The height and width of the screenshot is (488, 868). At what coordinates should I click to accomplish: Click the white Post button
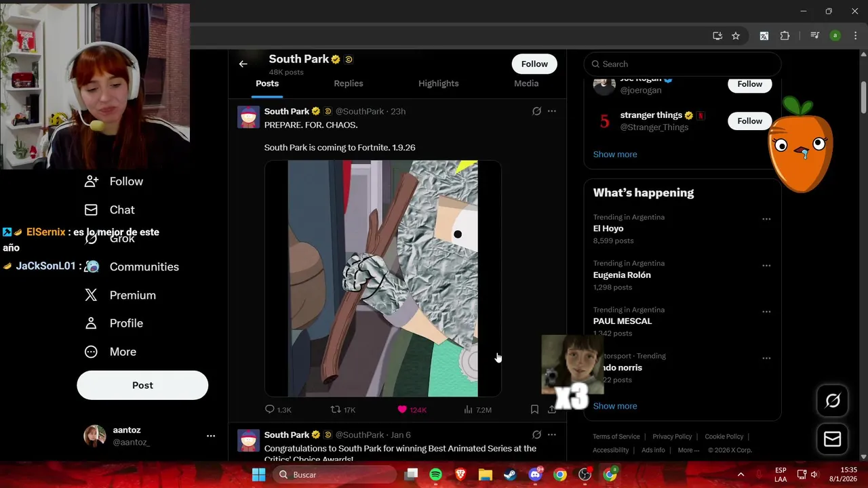tap(142, 385)
